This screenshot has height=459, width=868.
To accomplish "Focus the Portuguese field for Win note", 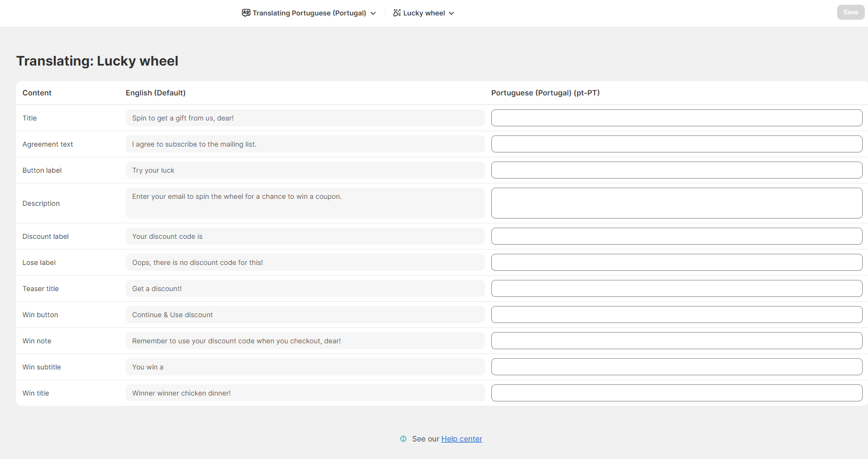I will pos(677,341).
